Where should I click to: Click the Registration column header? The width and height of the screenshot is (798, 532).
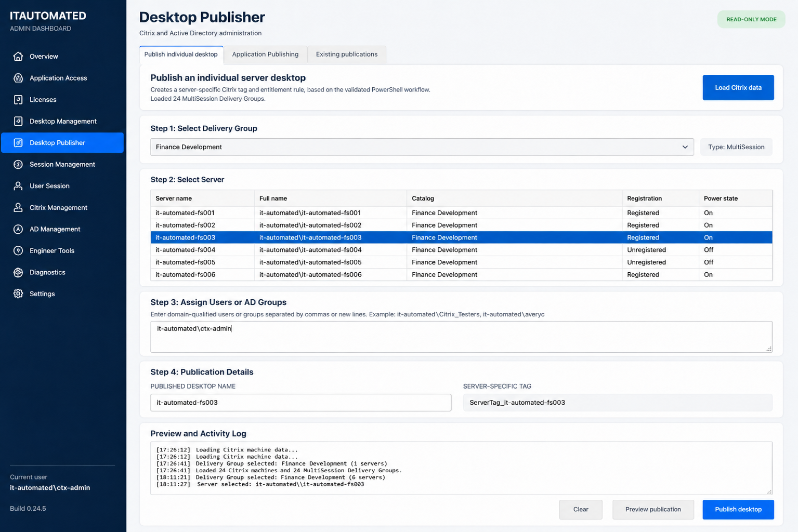click(660, 198)
